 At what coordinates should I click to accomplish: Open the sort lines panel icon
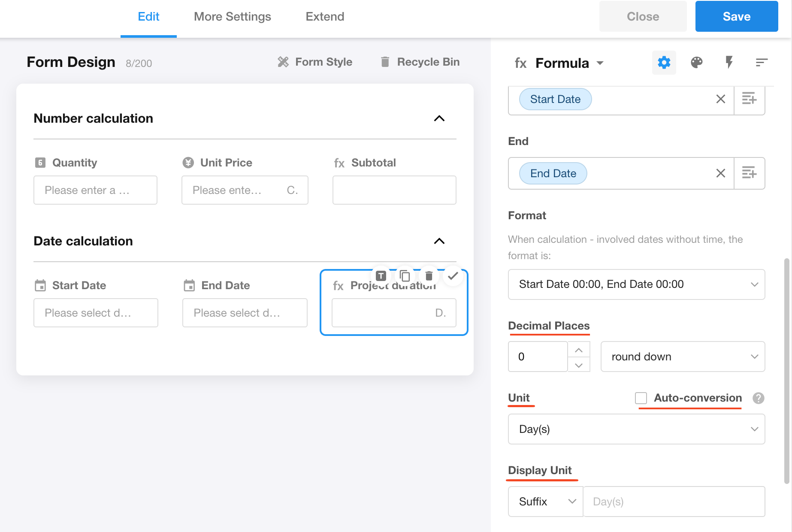[761, 63]
